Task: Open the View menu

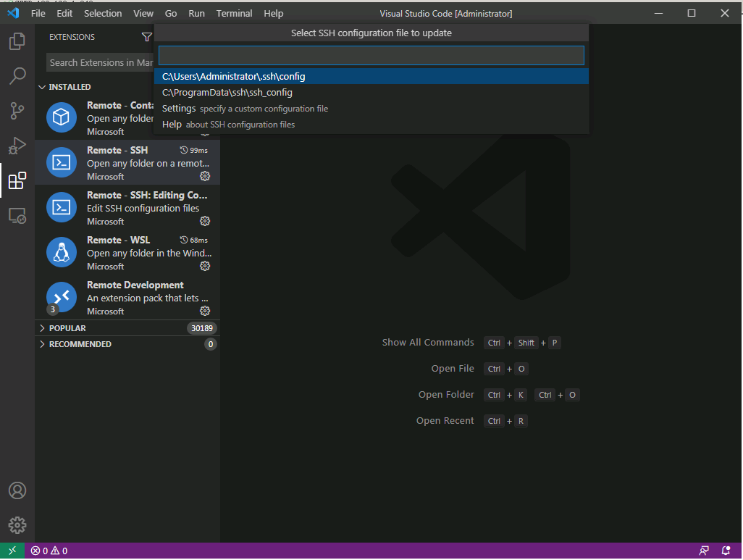Action: (x=143, y=14)
